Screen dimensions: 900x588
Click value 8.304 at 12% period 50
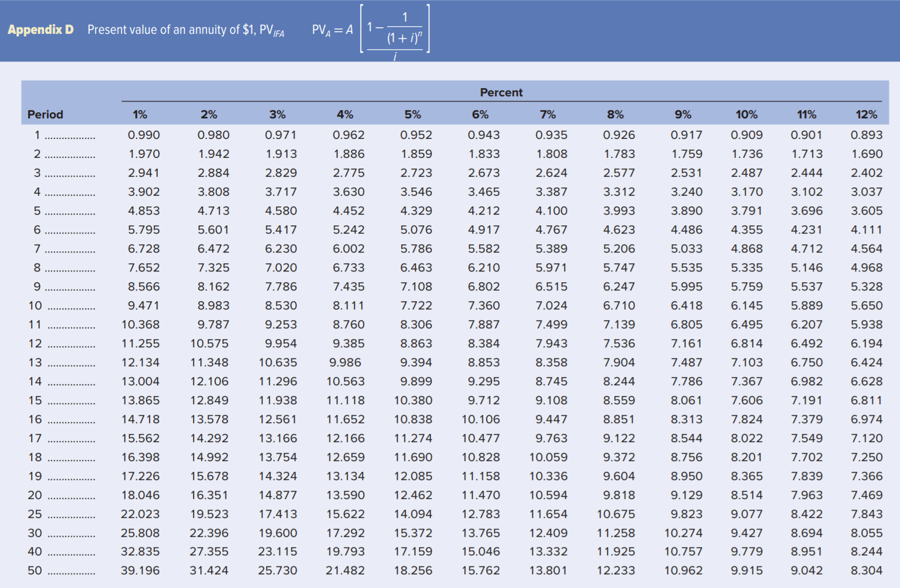[x=867, y=570]
